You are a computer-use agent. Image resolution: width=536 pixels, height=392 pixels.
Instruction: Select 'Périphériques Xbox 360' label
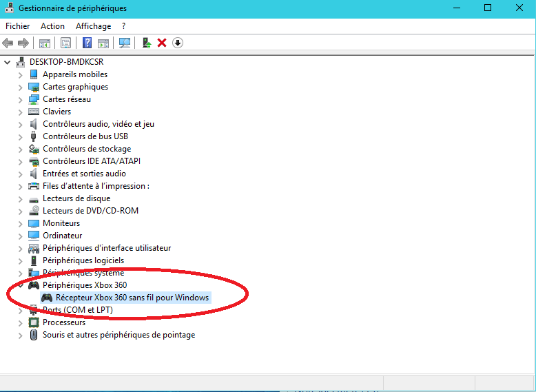[x=85, y=285]
